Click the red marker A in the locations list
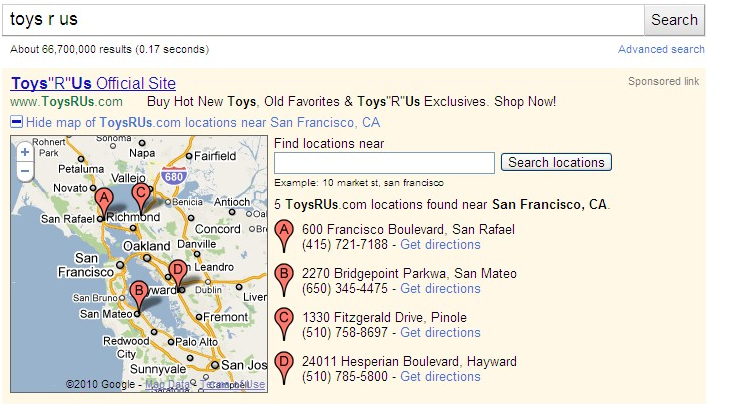Image resolution: width=753 pixels, height=418 pixels. tap(284, 236)
